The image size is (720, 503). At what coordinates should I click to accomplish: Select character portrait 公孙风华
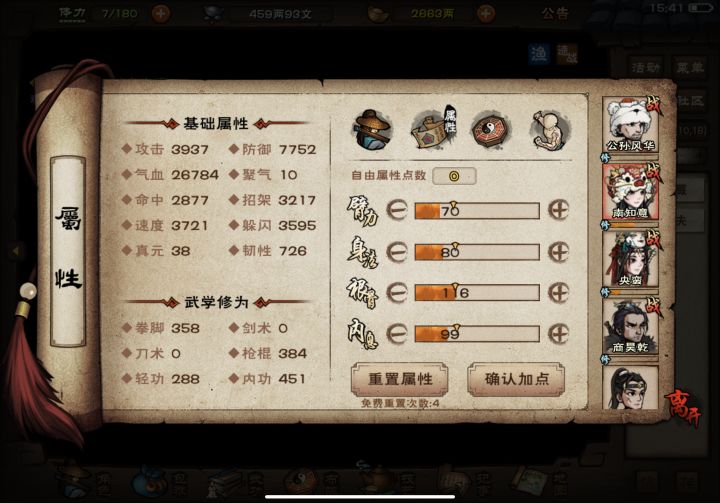pos(630,125)
